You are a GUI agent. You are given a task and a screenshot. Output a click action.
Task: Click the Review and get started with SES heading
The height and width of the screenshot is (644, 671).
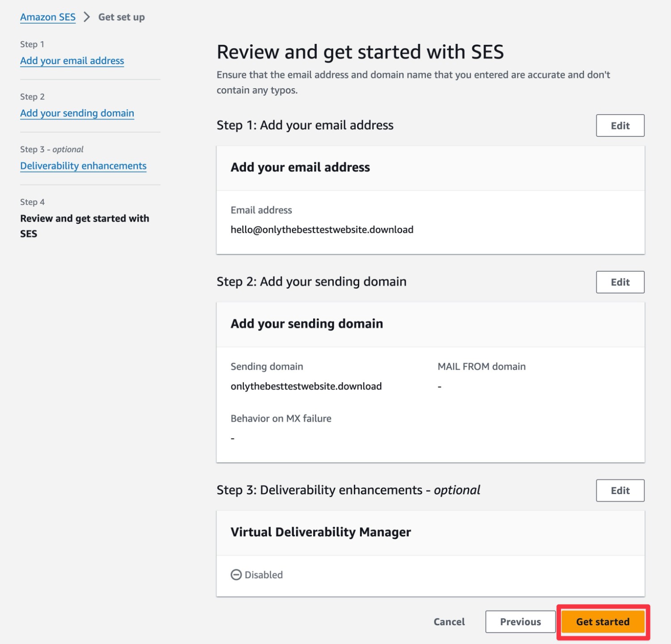click(360, 52)
